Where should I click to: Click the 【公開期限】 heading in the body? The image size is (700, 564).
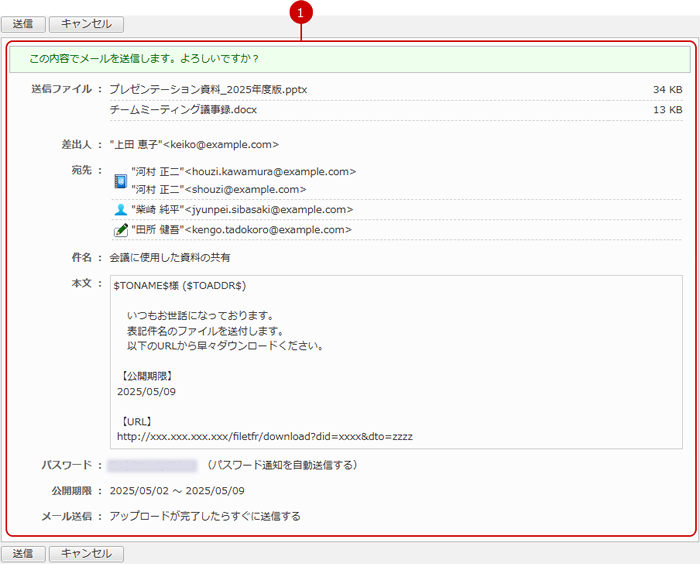coord(146,376)
